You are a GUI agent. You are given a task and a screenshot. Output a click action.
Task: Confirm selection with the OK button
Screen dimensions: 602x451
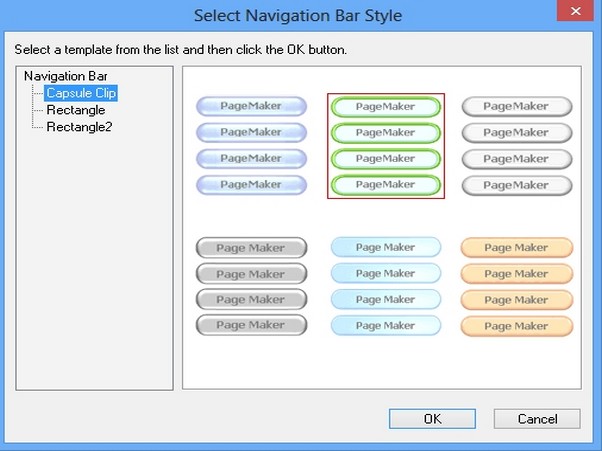click(432, 418)
